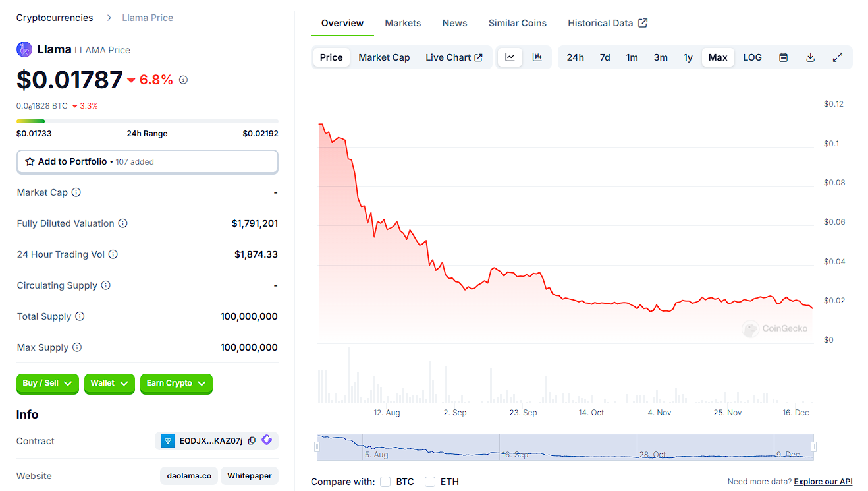Open the Similar Coins tab
Screen dimensions: 868x491
[518, 23]
